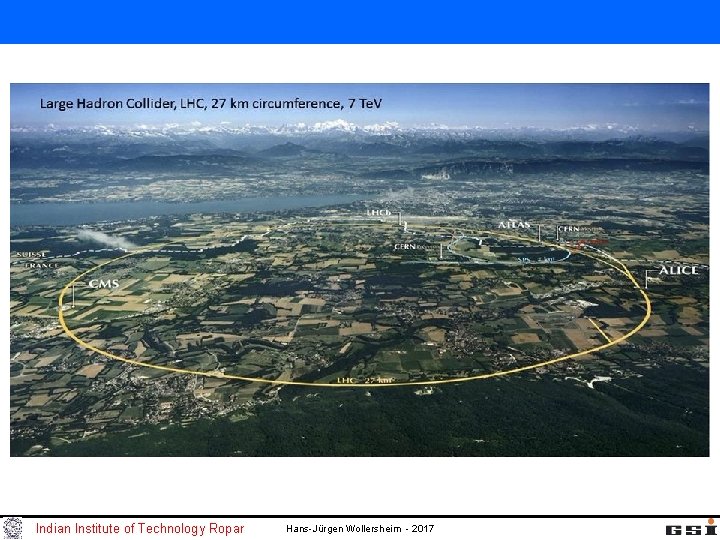Click the CERN label left of SPS ring
The width and height of the screenshot is (720, 540).
(x=415, y=247)
